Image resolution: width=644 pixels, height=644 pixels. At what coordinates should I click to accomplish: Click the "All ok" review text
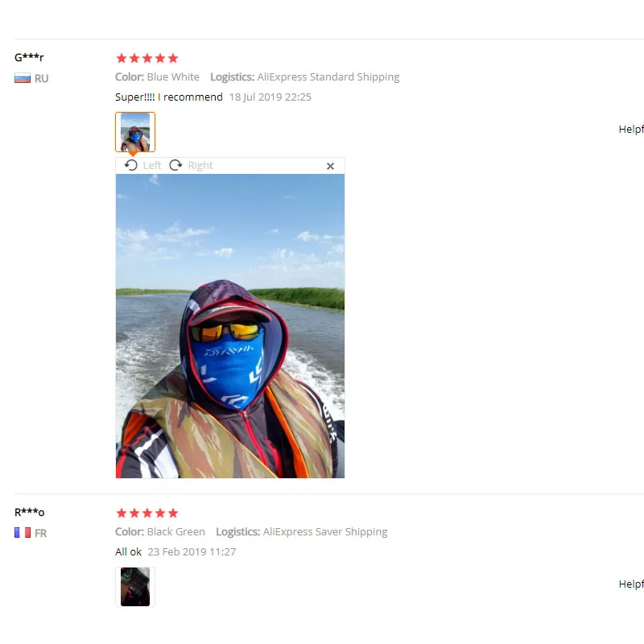pyautogui.click(x=130, y=552)
